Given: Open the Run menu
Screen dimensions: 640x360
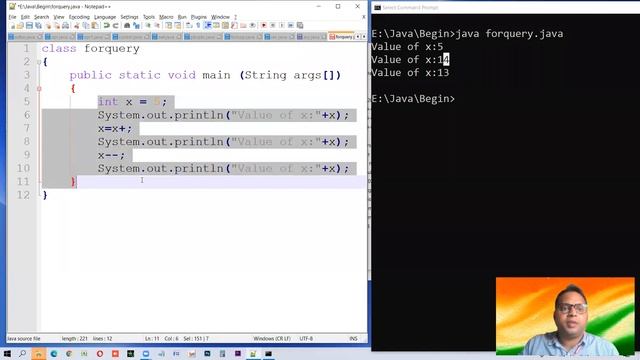Looking at the screenshot, I should click(182, 17).
